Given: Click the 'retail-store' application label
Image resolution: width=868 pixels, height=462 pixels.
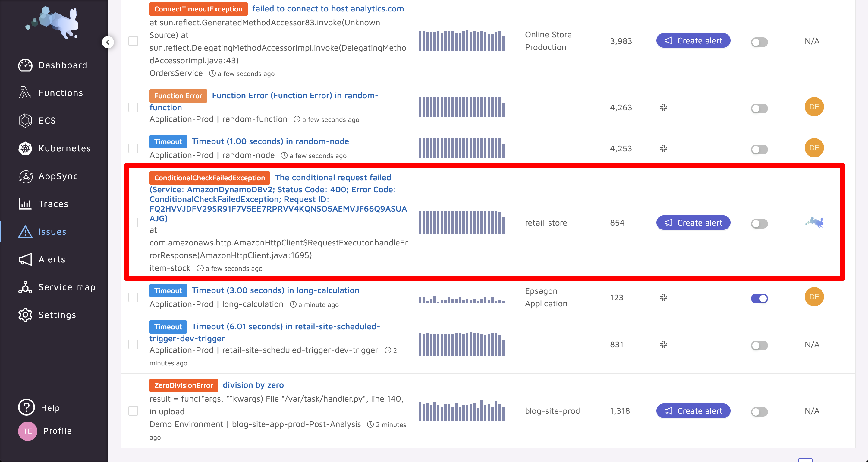Looking at the screenshot, I should pos(546,223).
